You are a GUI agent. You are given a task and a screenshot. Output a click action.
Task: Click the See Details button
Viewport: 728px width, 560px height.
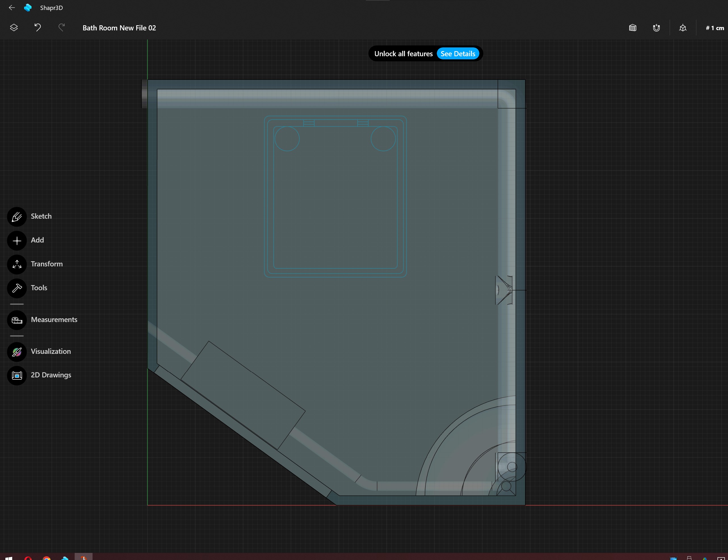[x=458, y=54]
